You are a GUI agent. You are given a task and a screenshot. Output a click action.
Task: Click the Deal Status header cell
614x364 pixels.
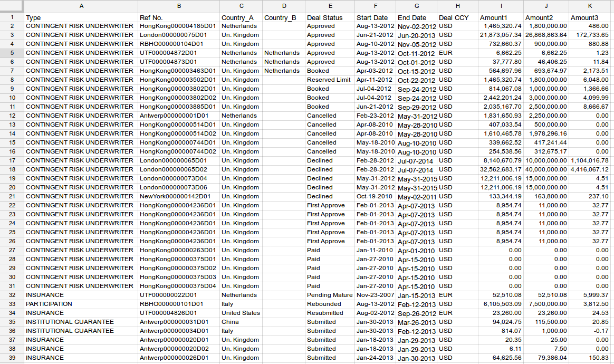coord(330,18)
